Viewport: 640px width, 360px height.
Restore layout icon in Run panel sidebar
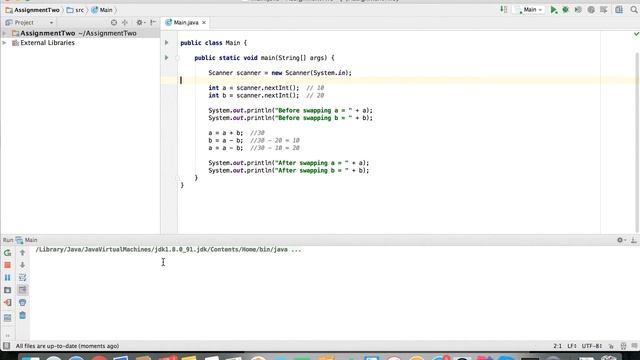pos(7,318)
